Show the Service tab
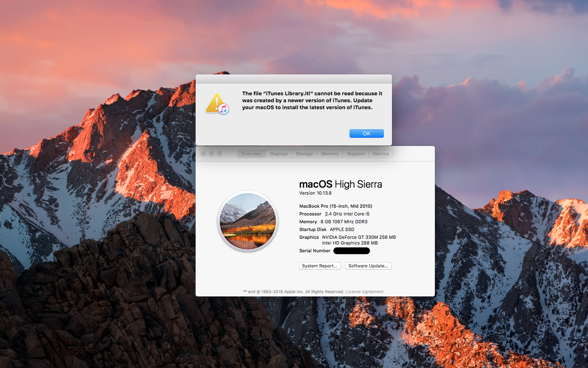Image resolution: width=588 pixels, height=368 pixels. click(381, 154)
